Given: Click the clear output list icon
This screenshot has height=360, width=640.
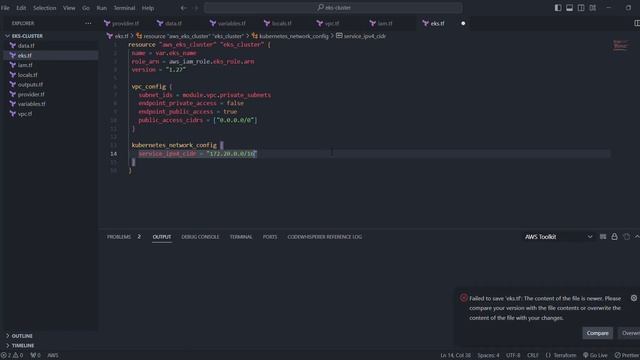Looking at the screenshot, I should tap(603, 237).
